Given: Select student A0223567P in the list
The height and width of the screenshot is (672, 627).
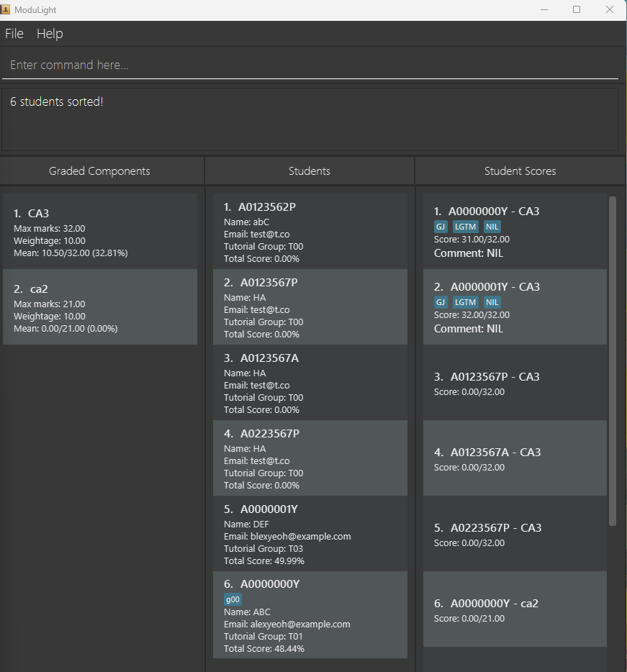Looking at the screenshot, I should click(310, 458).
